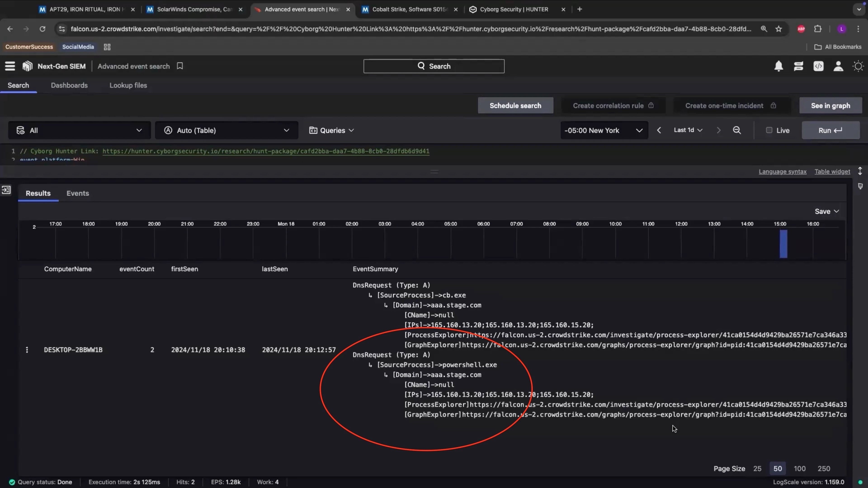The width and height of the screenshot is (868, 488).
Task: Sort by the eventCount column header
Action: click(x=137, y=269)
